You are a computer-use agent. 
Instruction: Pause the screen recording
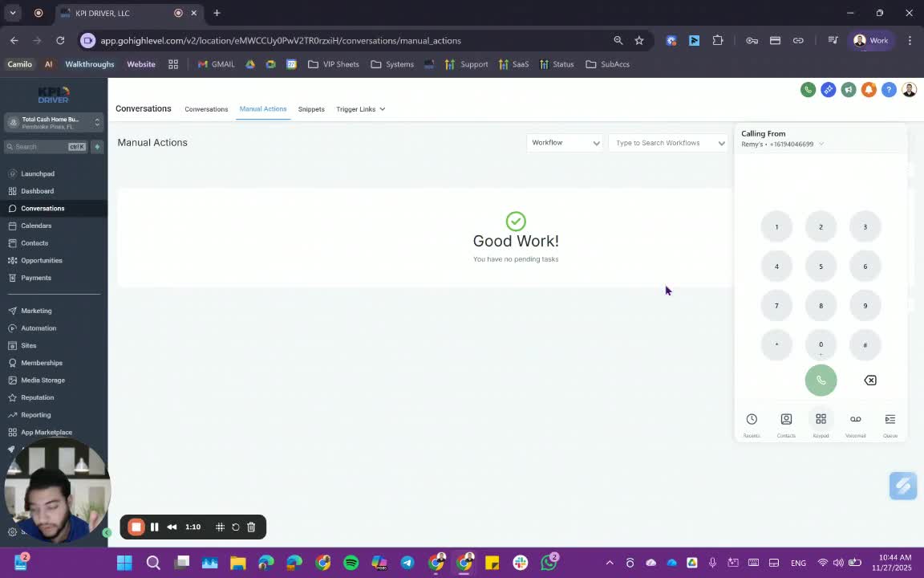pyautogui.click(x=154, y=527)
